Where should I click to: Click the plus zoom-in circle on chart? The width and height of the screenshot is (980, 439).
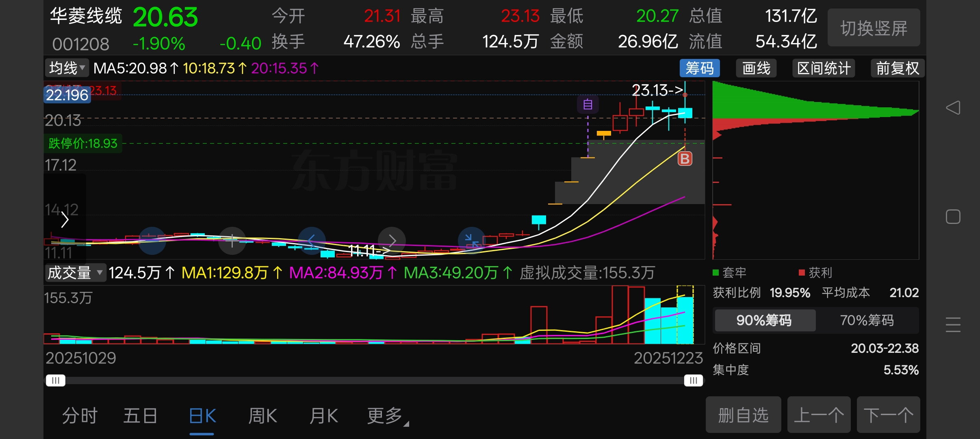pyautogui.click(x=232, y=241)
